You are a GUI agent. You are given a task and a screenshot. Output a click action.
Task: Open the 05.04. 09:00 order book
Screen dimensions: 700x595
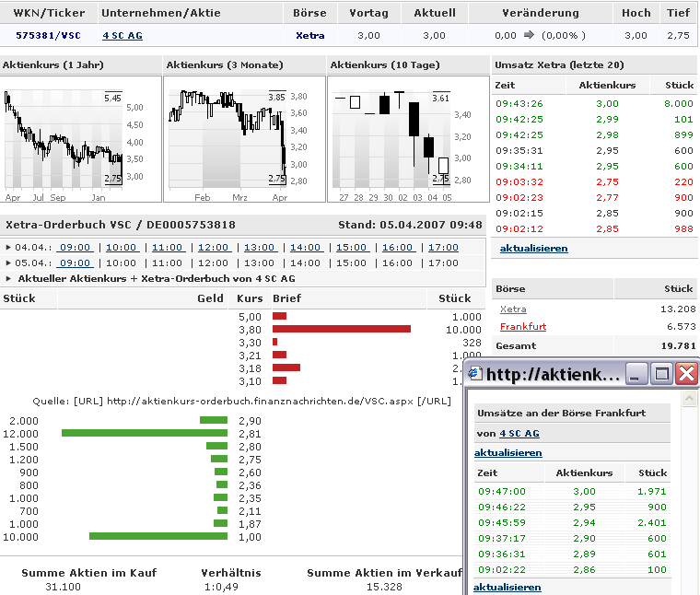76,262
